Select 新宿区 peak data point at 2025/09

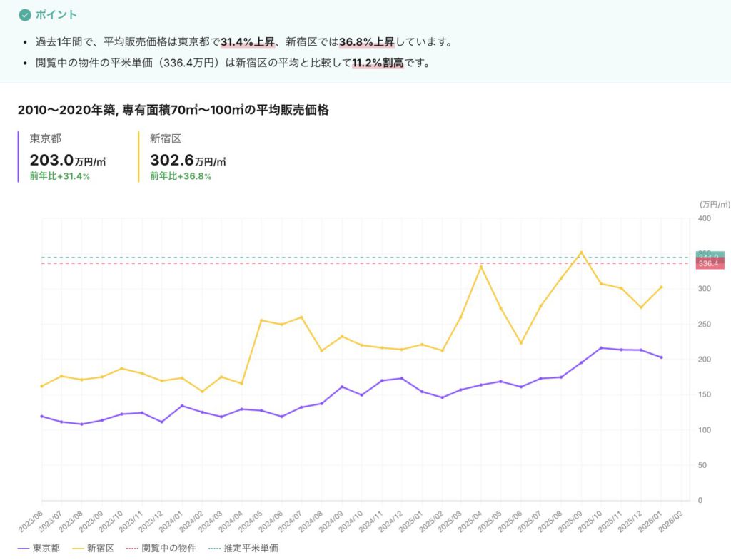click(581, 252)
